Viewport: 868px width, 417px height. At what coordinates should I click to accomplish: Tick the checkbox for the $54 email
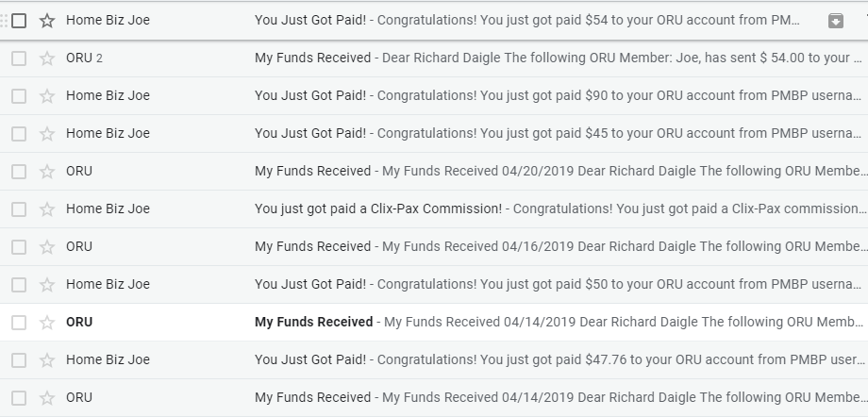19,21
